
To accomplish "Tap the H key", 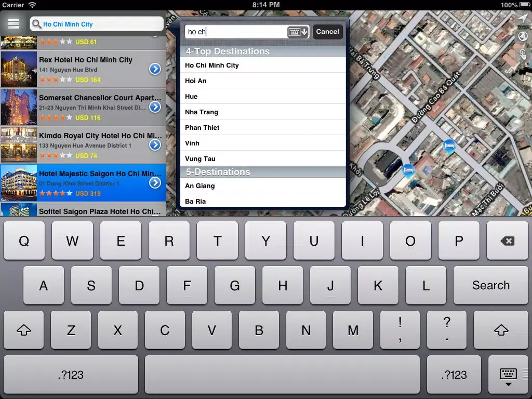I will (x=283, y=285).
